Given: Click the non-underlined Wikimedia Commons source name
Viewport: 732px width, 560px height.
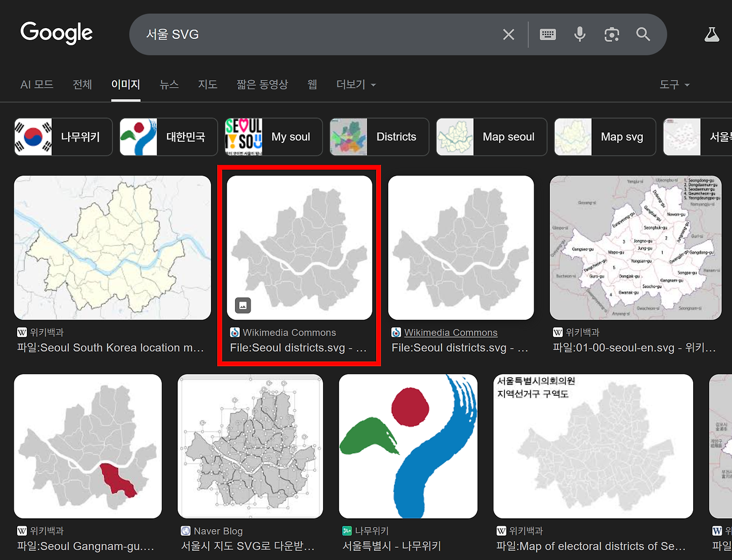Looking at the screenshot, I should tap(289, 332).
